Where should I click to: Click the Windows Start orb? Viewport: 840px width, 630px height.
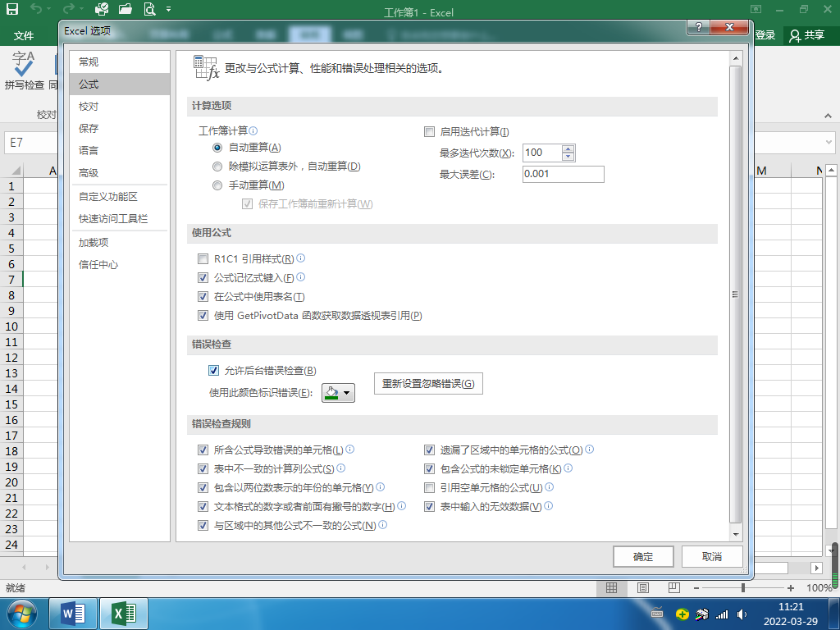tap(21, 614)
